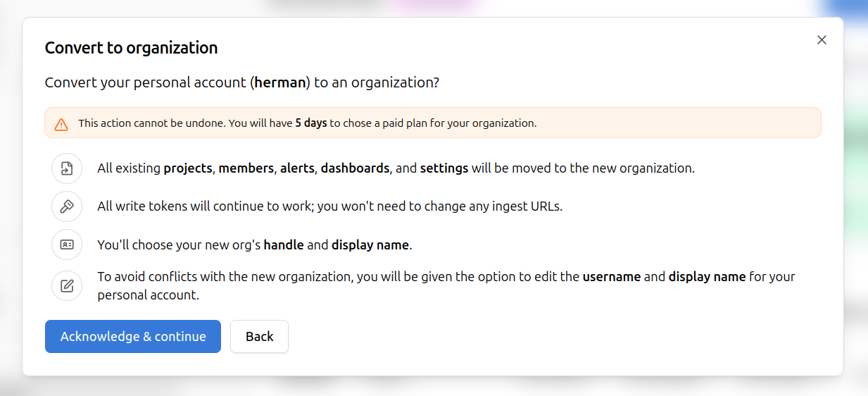Click the file-move icon beside projects line
868x396 pixels.
point(67,168)
